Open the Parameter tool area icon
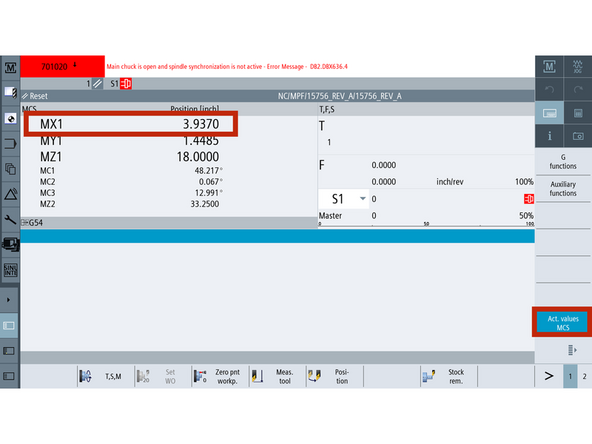 pos(10,92)
